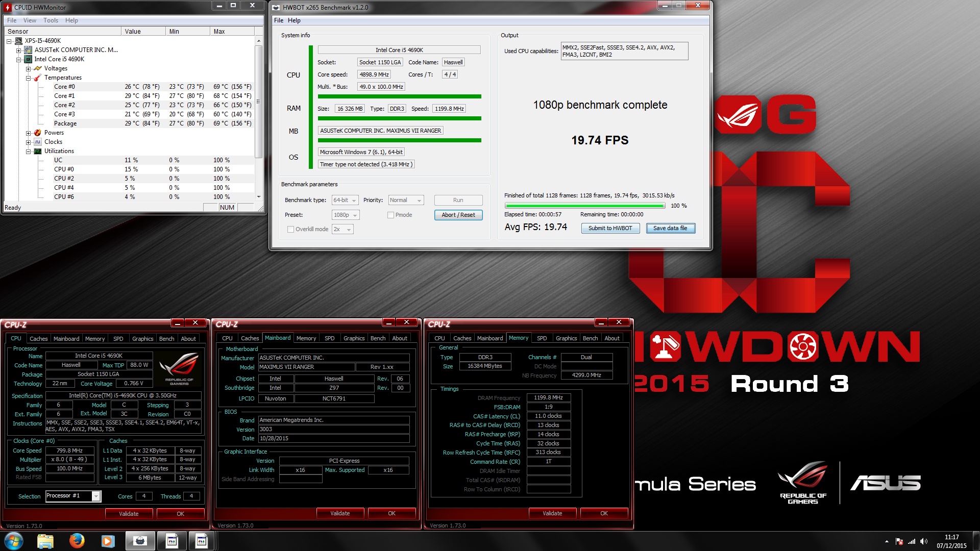Click the Submit to HWBOT button
Viewport: 980px width, 551px height.
tap(610, 229)
